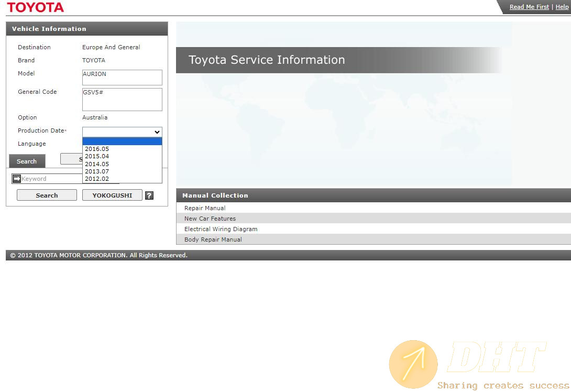Click the arrow icon beside Keyword field
The height and width of the screenshot is (392, 571).
tap(16, 179)
